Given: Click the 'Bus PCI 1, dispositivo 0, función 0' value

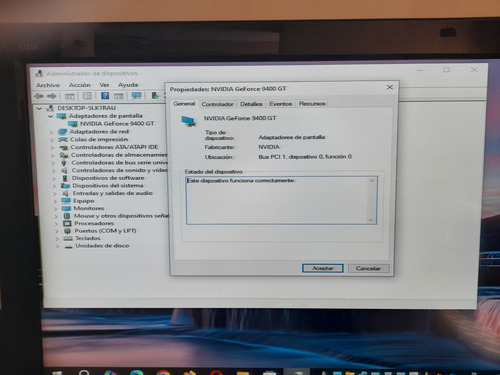Looking at the screenshot, I should 305,157.
